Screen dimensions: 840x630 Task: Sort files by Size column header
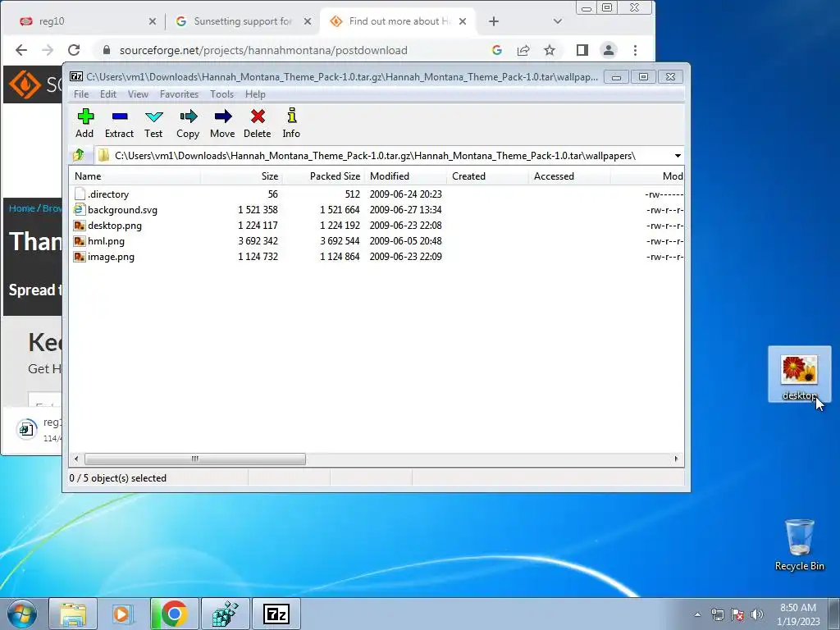coord(242,176)
